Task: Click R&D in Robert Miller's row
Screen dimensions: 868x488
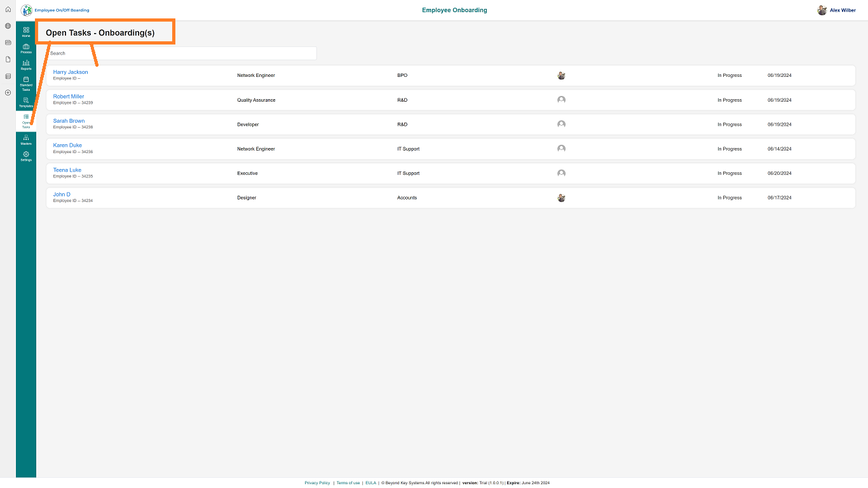Action: coord(402,100)
